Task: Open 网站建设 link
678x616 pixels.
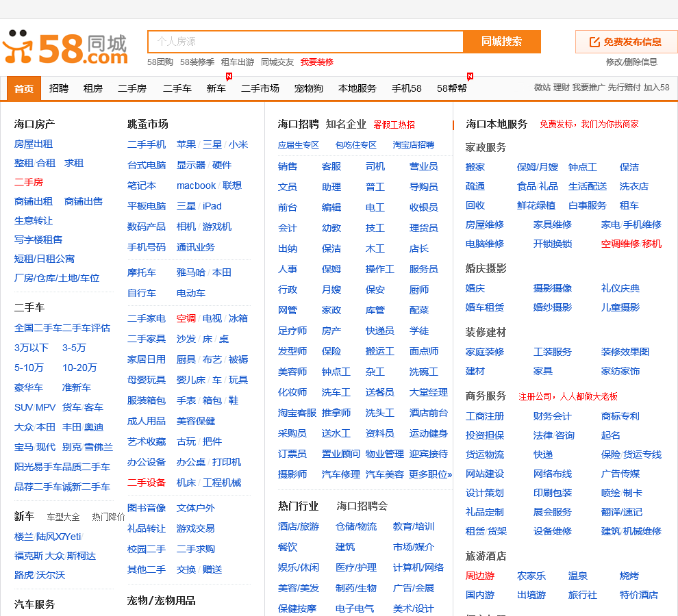Action: click(x=485, y=474)
